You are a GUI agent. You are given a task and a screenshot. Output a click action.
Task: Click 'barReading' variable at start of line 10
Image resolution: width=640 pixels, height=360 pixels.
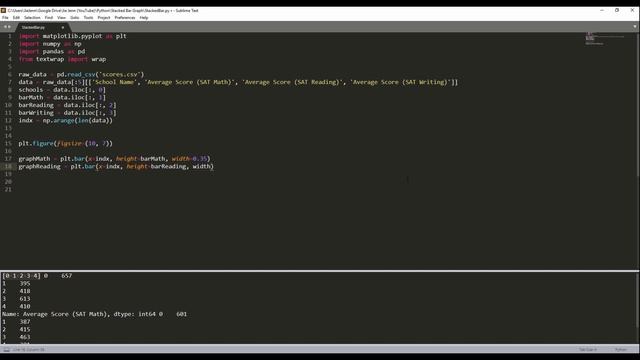click(36, 105)
